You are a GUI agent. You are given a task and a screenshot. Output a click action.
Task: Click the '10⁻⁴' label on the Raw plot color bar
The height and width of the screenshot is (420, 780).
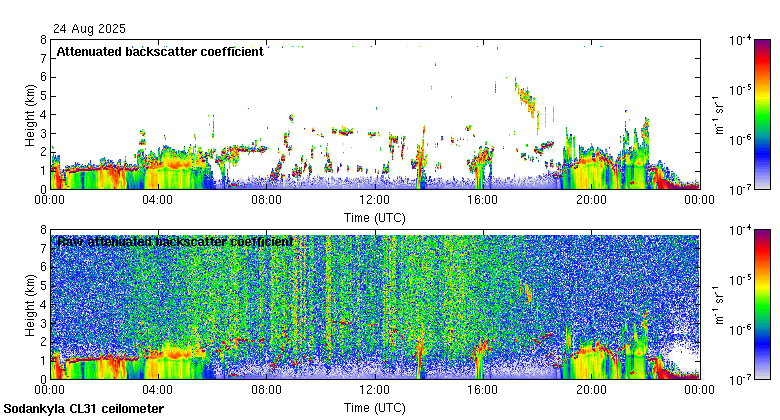coord(740,230)
